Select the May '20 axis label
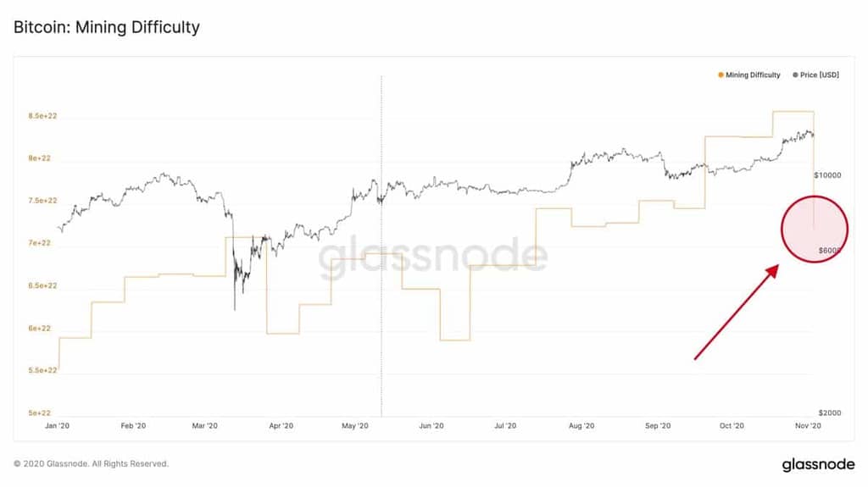868x487 pixels. pyautogui.click(x=355, y=425)
